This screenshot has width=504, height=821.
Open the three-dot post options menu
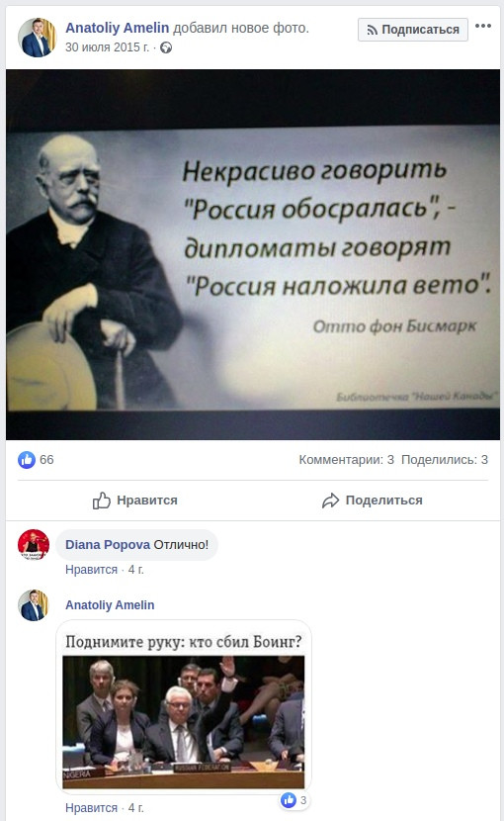[482, 26]
